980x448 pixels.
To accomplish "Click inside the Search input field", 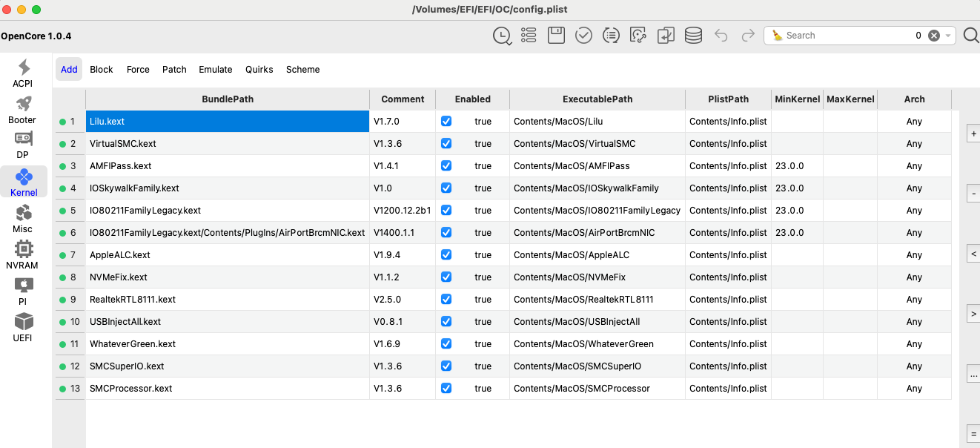I will (845, 36).
